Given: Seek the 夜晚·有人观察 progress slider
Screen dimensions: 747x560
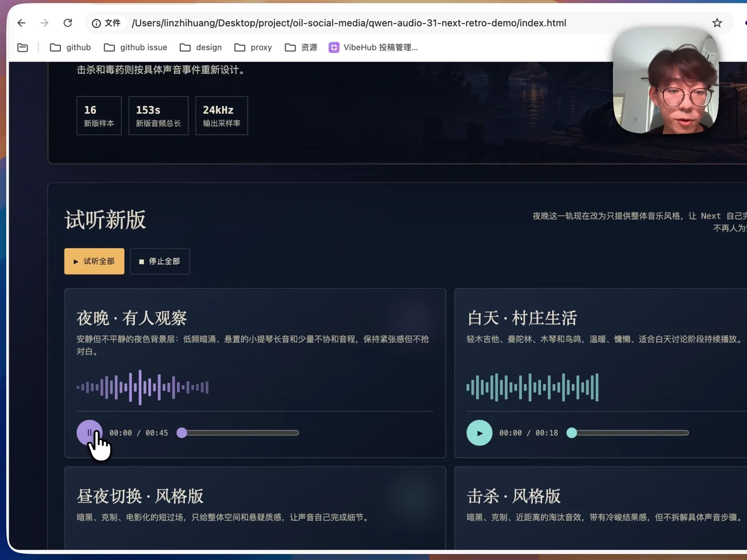Looking at the screenshot, I should click(238, 433).
